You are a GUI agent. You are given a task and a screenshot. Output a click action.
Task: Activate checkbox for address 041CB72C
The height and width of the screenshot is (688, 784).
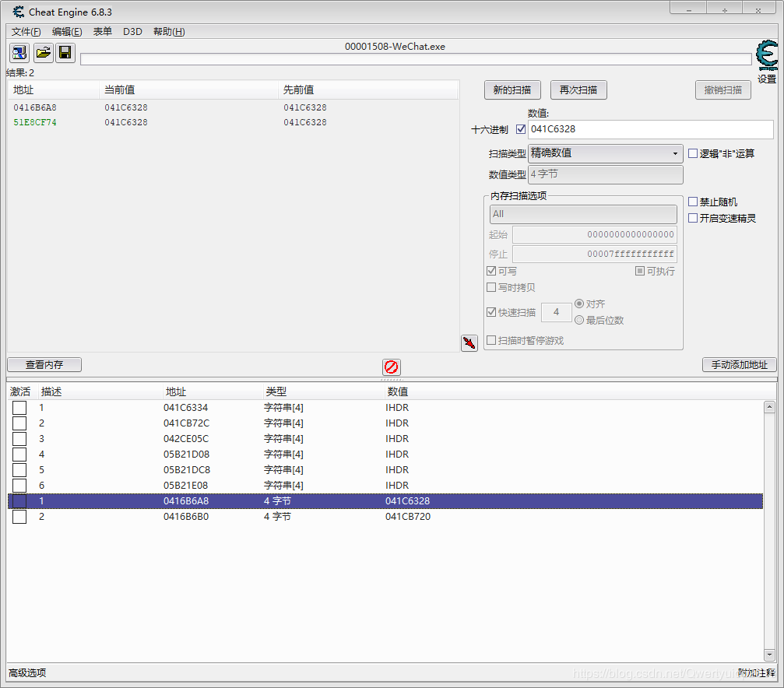19,423
